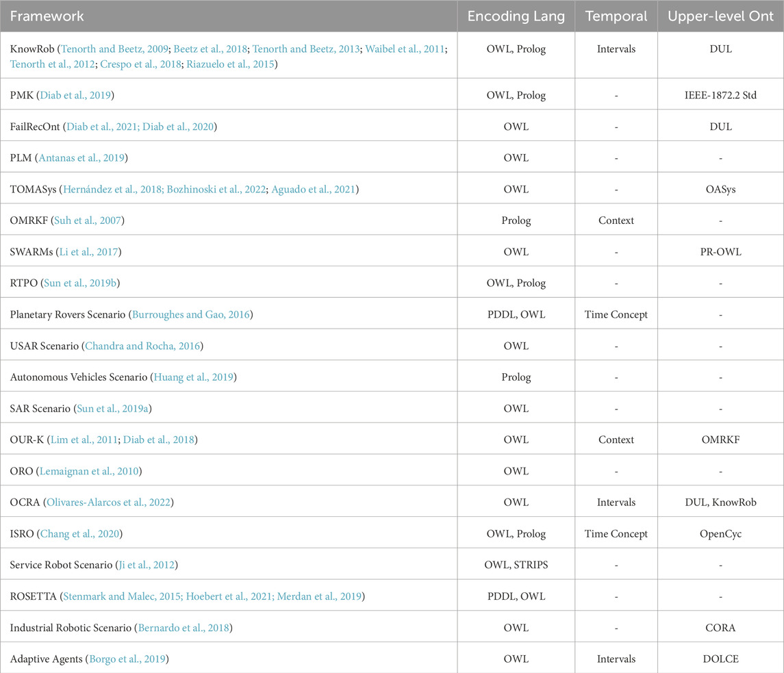
Task: Click the Lemaignan et al., 2010 reference
Action: pos(89,471)
